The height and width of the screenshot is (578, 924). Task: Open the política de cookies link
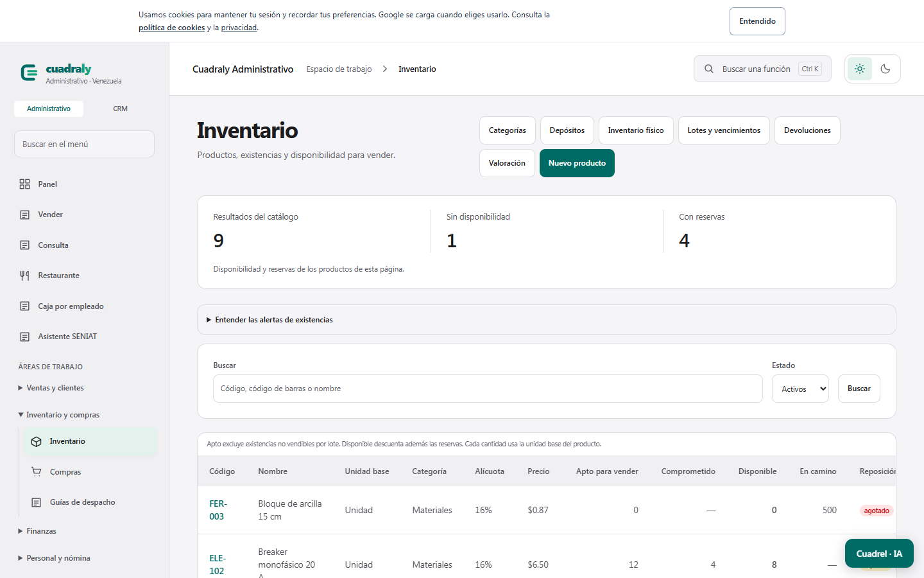171,28
